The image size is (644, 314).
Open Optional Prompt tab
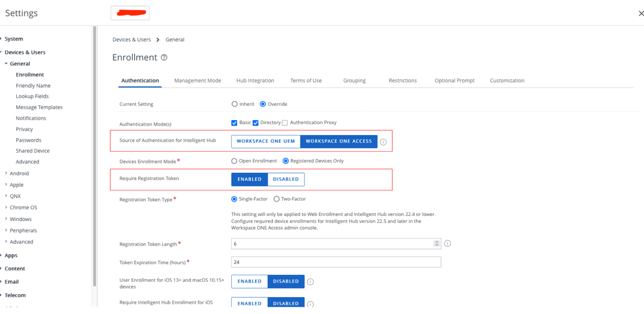tap(455, 80)
